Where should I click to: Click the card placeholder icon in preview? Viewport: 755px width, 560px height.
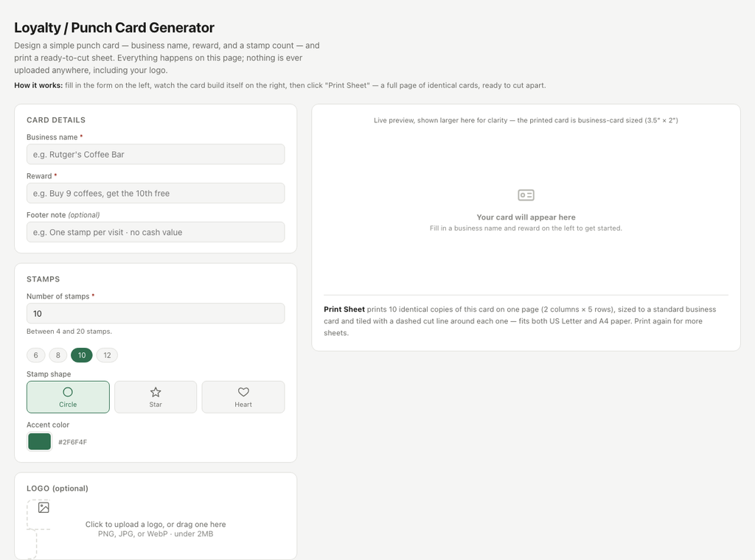point(526,195)
